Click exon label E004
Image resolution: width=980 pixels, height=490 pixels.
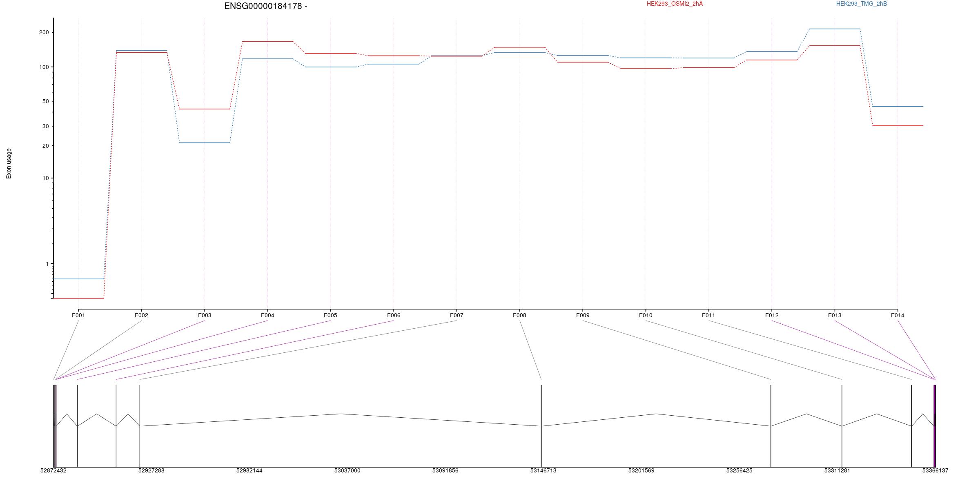(x=267, y=315)
